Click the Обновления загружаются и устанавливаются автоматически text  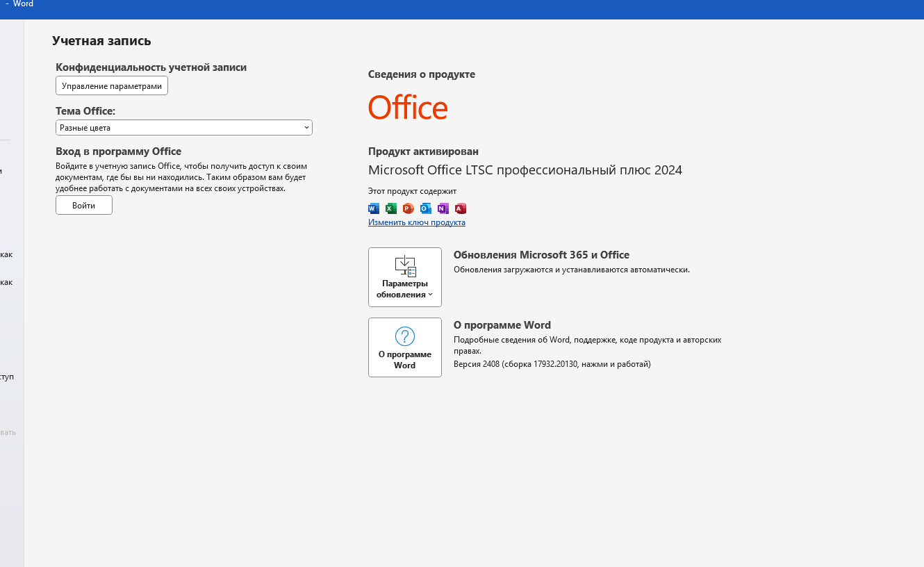coord(572,270)
